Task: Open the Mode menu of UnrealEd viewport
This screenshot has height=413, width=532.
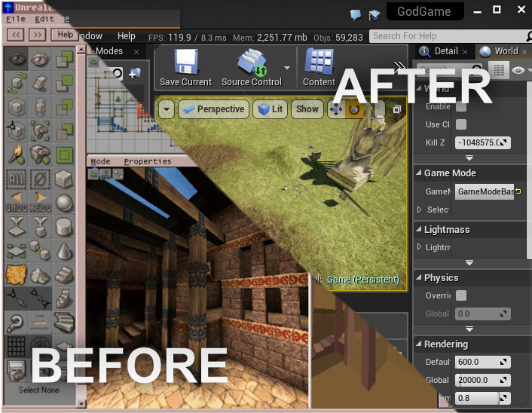Action: tap(100, 161)
